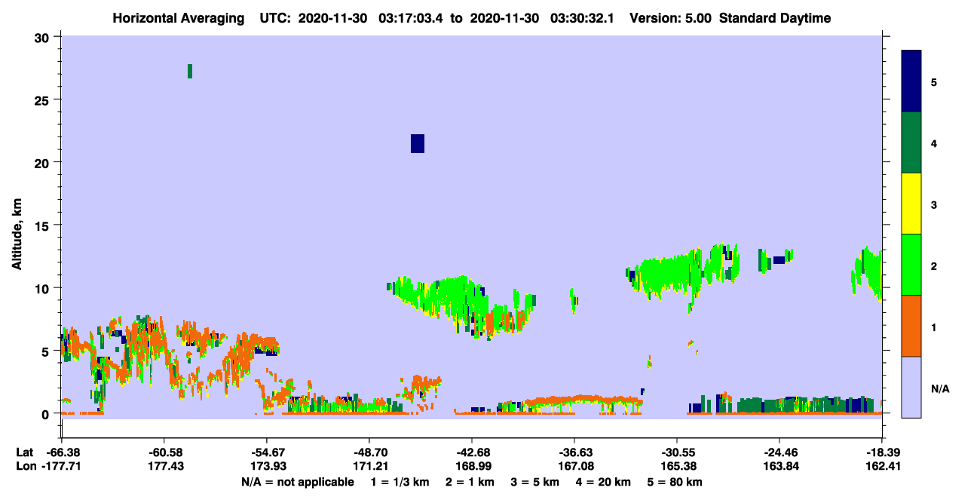Screen dimensions: 980x503
Task: Click the longitude value 167.08
Action: click(574, 467)
